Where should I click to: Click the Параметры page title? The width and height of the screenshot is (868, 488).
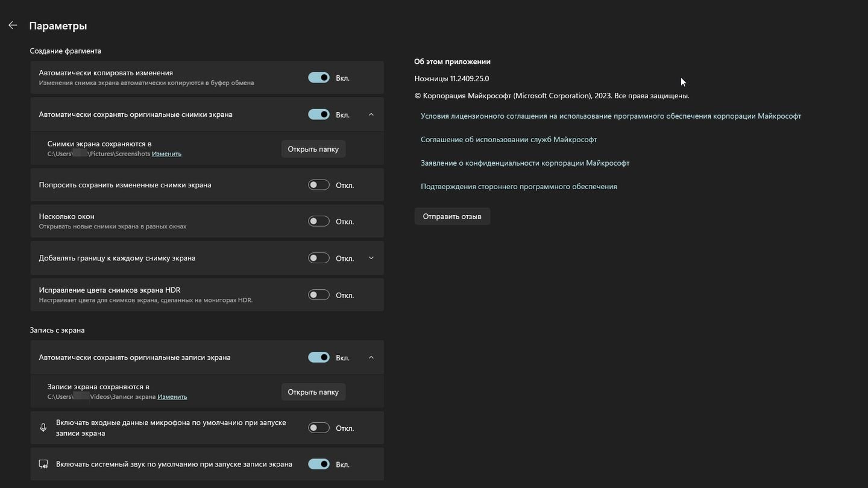(58, 26)
